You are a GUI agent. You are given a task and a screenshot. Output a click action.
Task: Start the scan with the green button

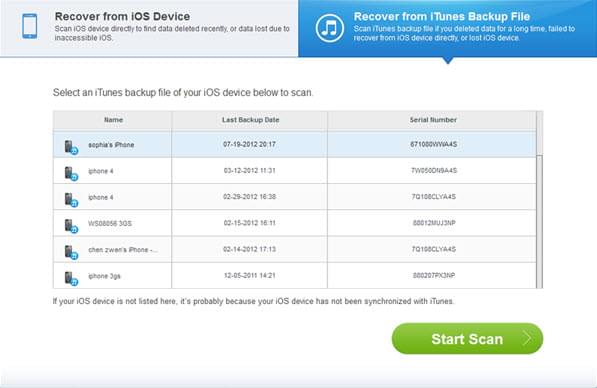[x=467, y=339]
